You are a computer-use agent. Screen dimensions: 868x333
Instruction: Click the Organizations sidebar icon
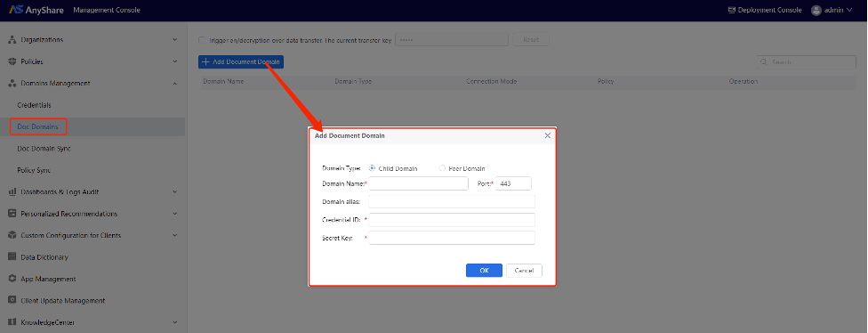(x=12, y=40)
